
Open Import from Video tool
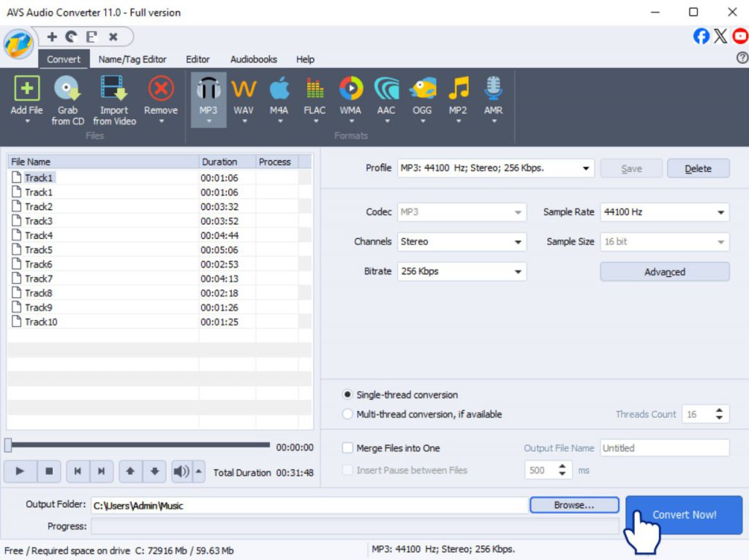pyautogui.click(x=113, y=89)
